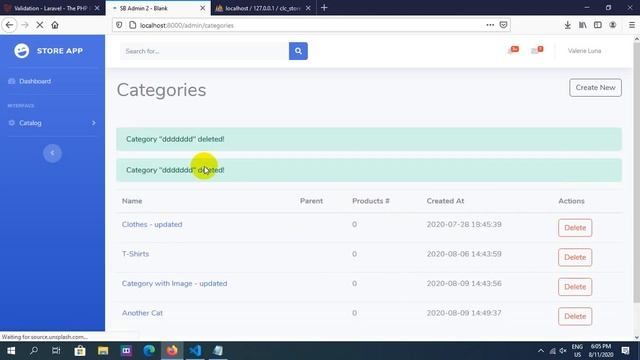
Task: Open Clothes - updated category link
Action: click(152, 224)
